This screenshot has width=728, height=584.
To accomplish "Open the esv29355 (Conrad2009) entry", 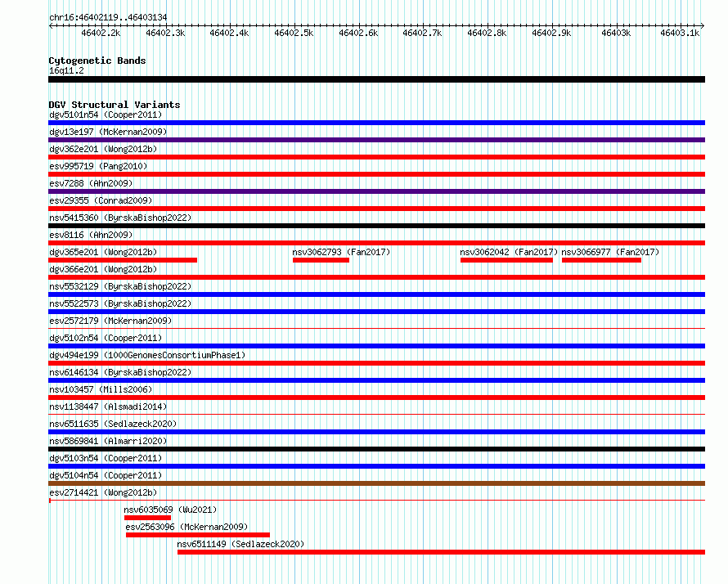I will coord(101,200).
